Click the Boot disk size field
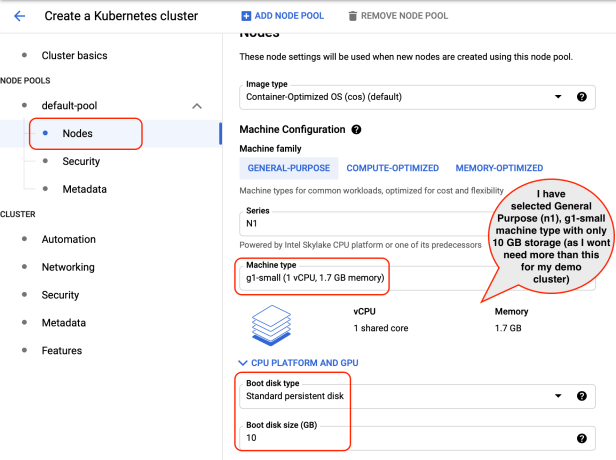Viewport: 616px width, 460px height. 400,438
